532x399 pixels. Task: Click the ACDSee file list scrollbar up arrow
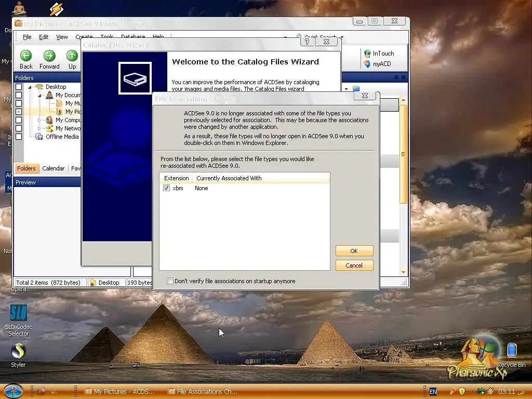click(403, 100)
